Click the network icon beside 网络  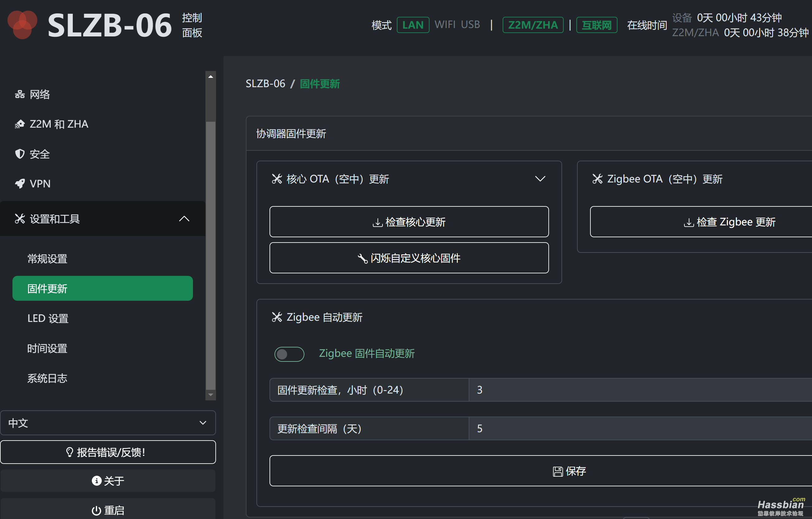[20, 94]
